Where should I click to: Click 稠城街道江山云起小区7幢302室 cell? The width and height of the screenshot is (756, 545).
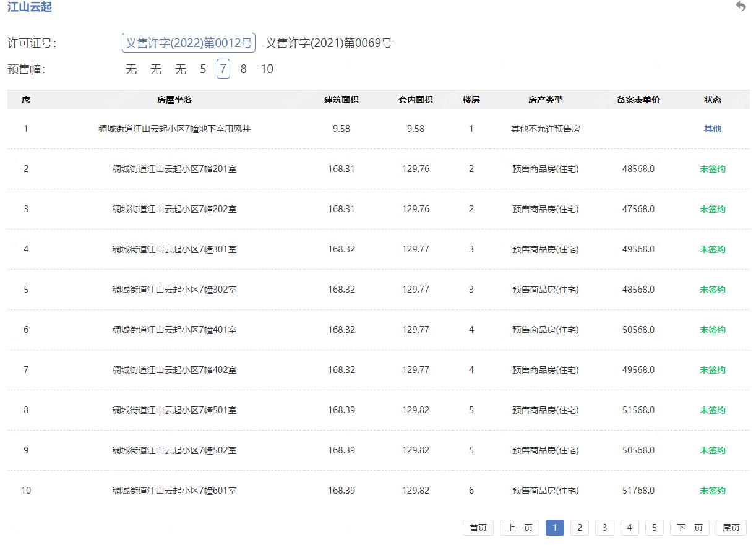point(174,290)
